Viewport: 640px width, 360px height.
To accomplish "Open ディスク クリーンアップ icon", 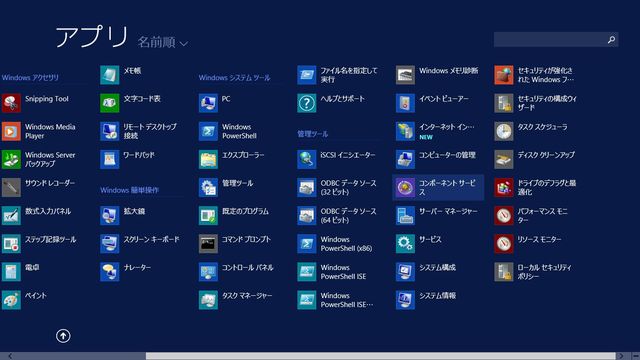I will (504, 159).
